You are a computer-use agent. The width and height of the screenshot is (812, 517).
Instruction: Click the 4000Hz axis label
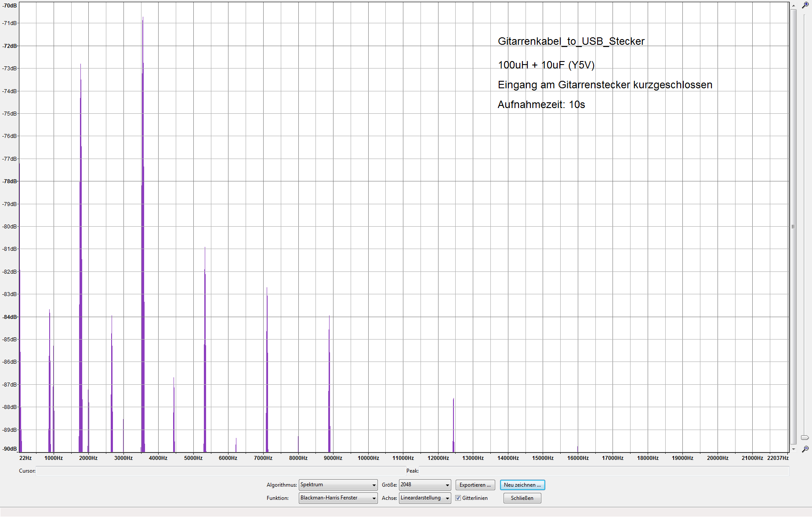click(158, 458)
